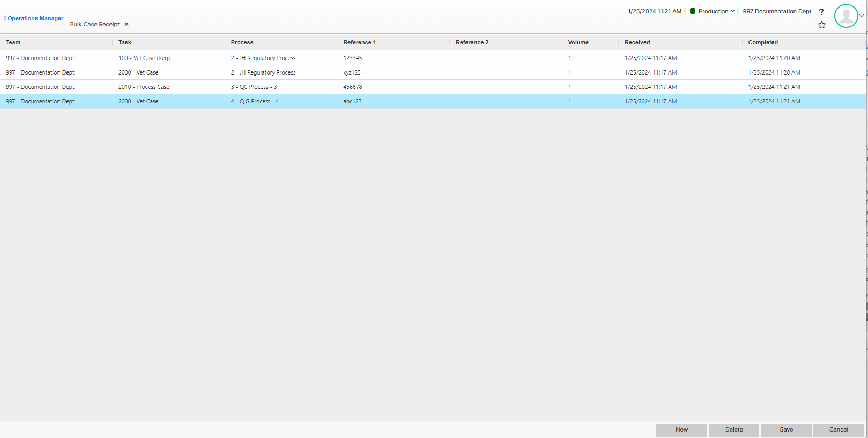Expand the chevron beside the user avatar

[x=862, y=16]
